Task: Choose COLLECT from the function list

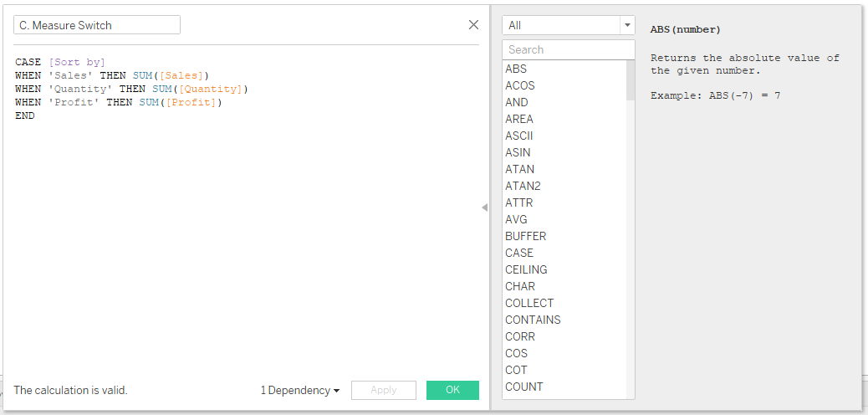Action: tap(529, 303)
